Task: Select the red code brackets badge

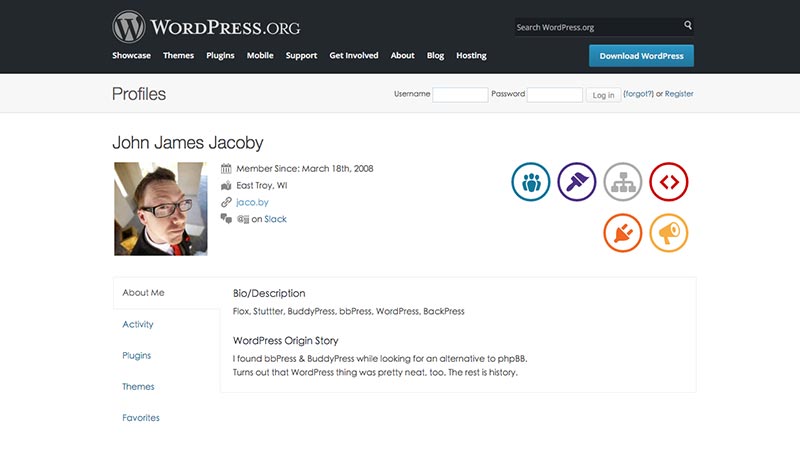Action: 668,182
